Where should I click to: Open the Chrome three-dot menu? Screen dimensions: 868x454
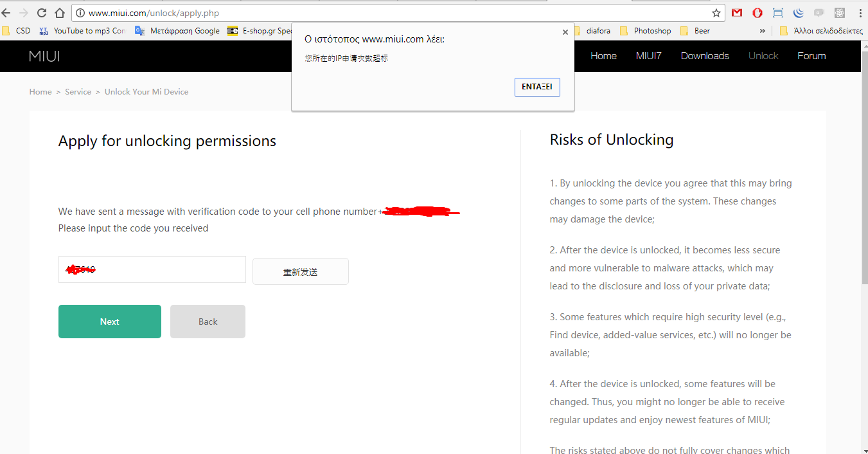[x=860, y=13]
